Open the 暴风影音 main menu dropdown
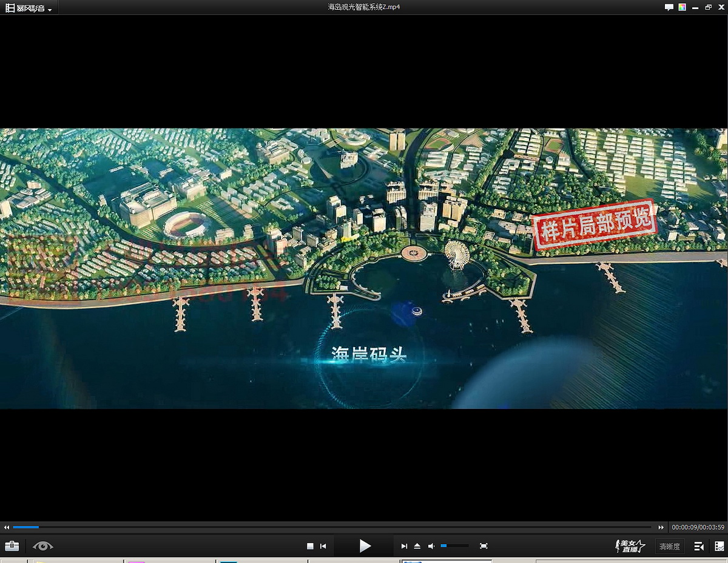The image size is (728, 563). click(29, 8)
